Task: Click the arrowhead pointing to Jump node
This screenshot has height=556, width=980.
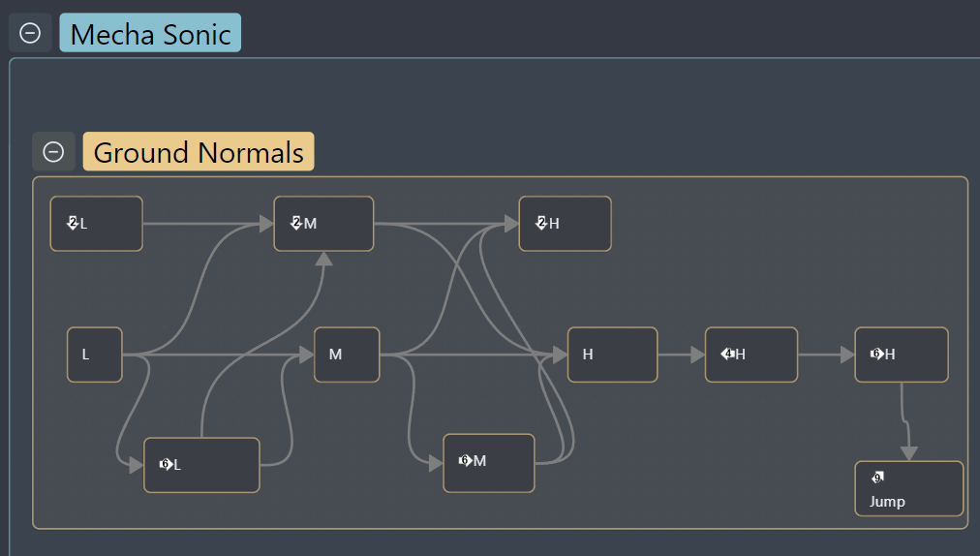Action: click(x=908, y=453)
